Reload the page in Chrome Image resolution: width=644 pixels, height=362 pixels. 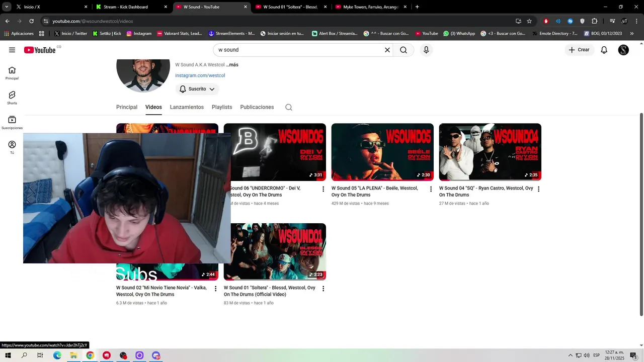click(x=31, y=21)
